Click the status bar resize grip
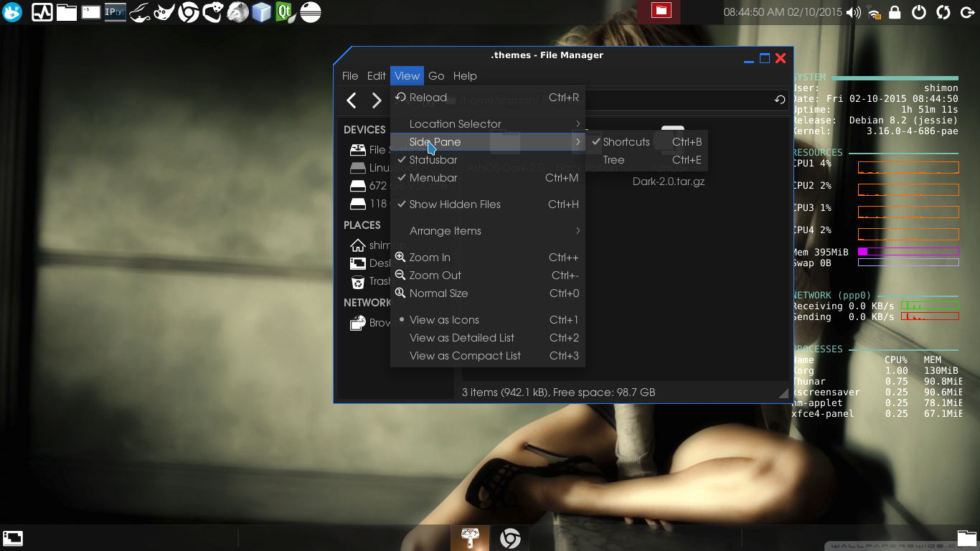 [x=783, y=393]
